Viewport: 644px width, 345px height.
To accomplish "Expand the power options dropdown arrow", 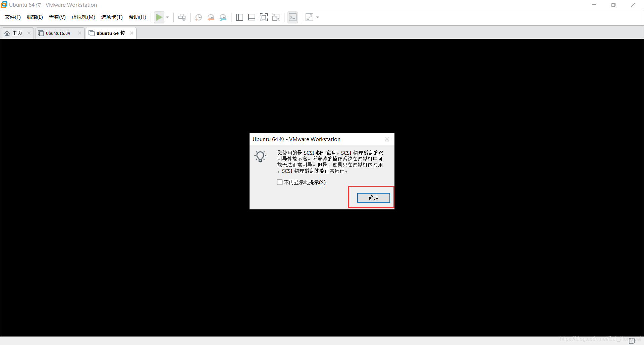I will tap(167, 17).
